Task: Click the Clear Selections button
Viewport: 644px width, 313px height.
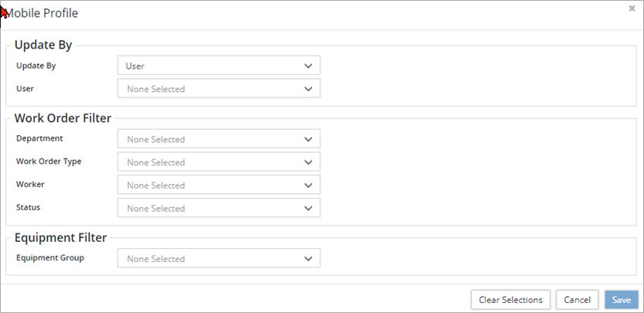Action: 511,300
